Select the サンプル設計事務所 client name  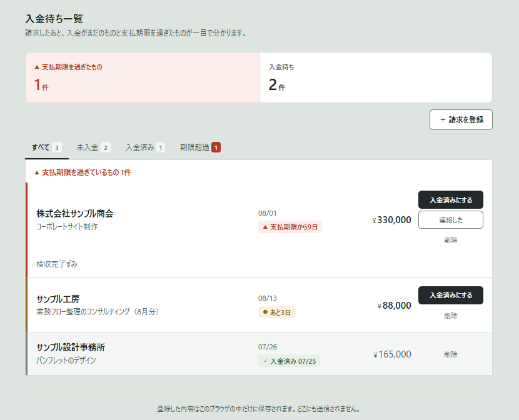[71, 347]
